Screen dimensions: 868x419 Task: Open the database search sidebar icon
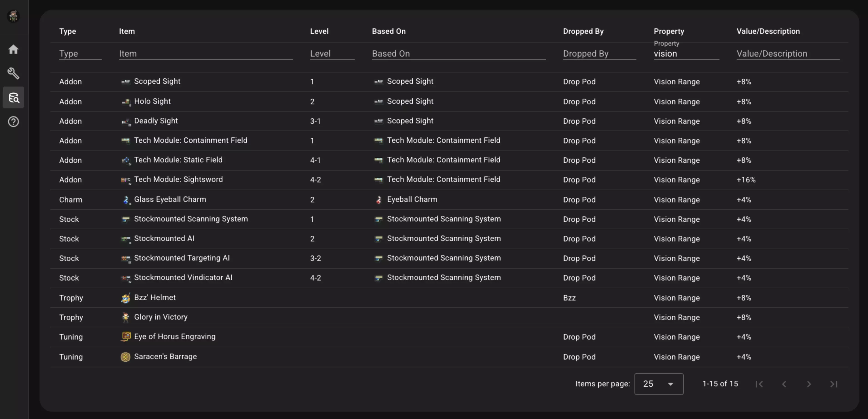(x=13, y=97)
